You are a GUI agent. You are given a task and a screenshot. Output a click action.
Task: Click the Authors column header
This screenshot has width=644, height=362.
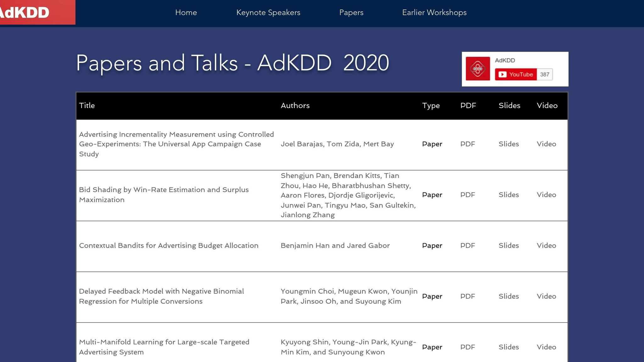pos(295,106)
